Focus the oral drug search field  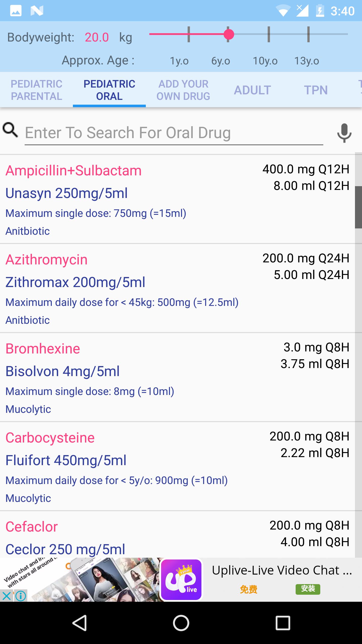[x=174, y=133]
